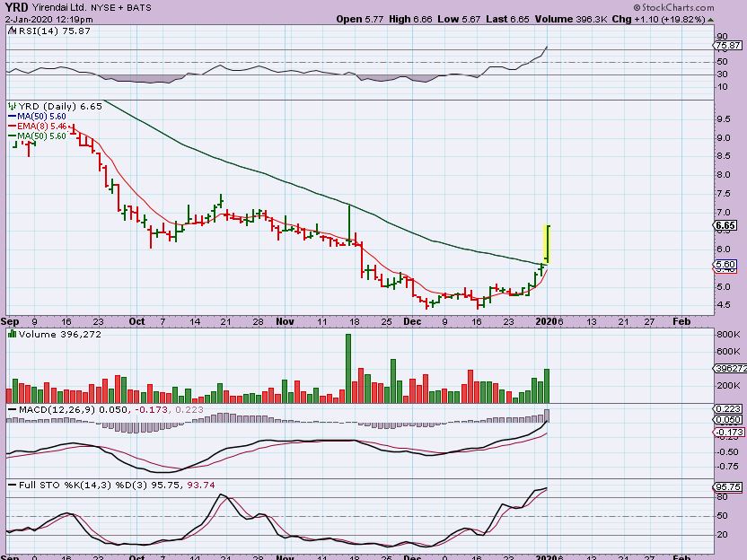Click the Volume 396,272 panel label
The width and height of the screenshot is (747, 560).
[60, 334]
